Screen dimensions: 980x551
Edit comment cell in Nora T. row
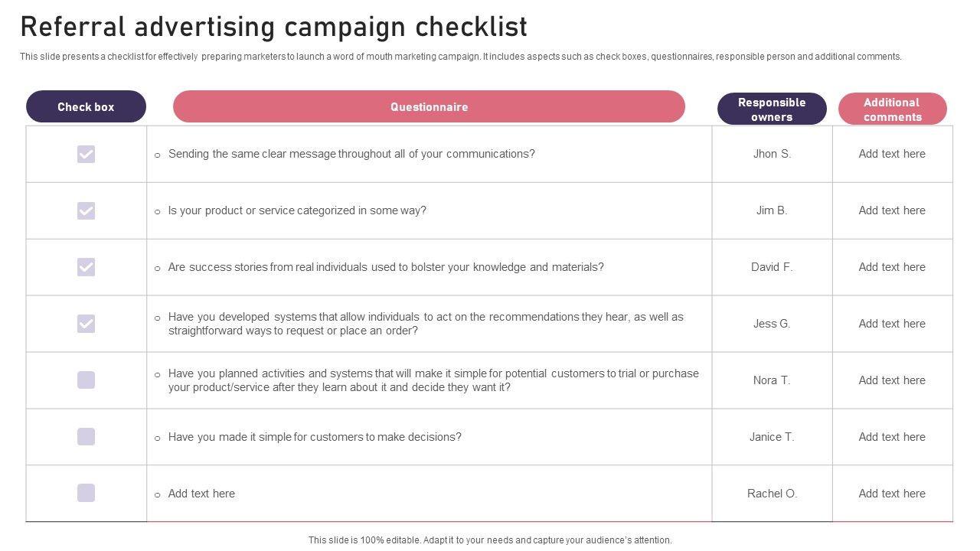(x=892, y=380)
